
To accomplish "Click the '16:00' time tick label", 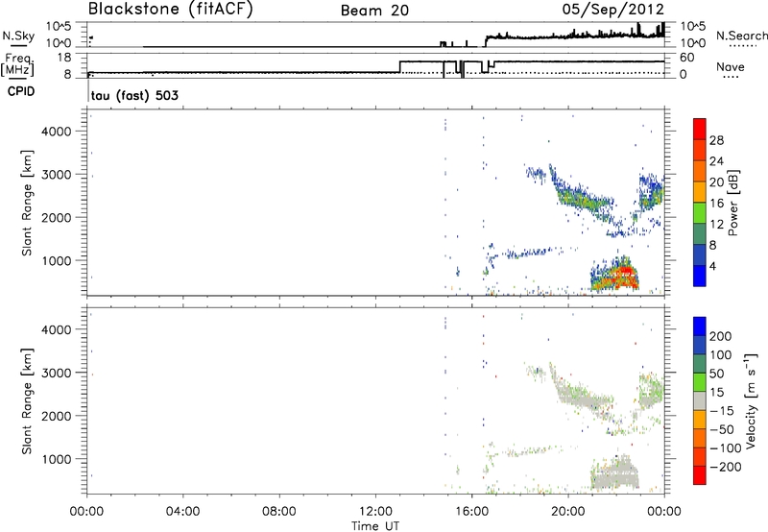I will pos(471,512).
